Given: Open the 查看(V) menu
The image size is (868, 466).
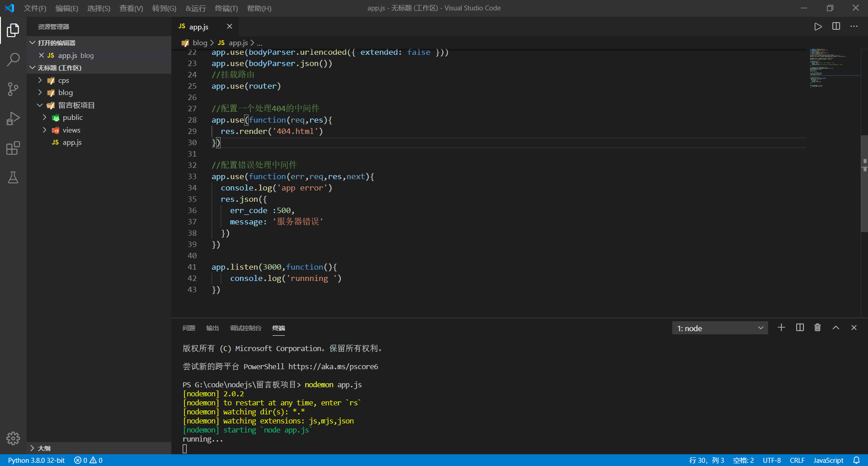Looking at the screenshot, I should pyautogui.click(x=131, y=8).
